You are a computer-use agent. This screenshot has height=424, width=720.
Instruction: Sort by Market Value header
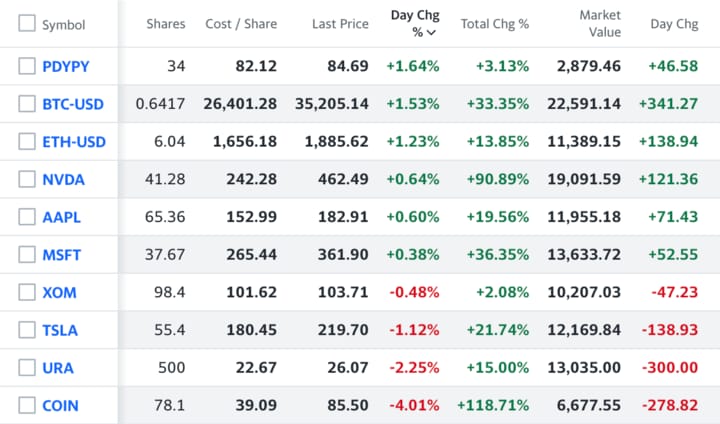point(599,24)
